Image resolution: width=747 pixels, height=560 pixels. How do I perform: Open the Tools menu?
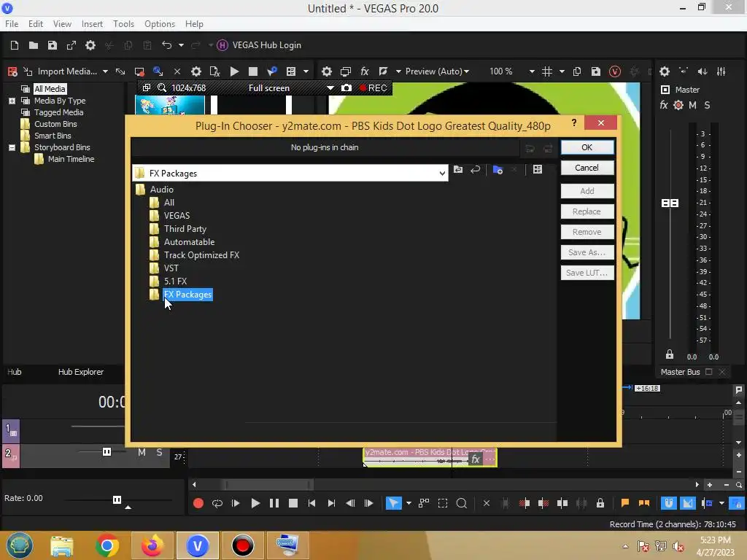[x=123, y=24]
